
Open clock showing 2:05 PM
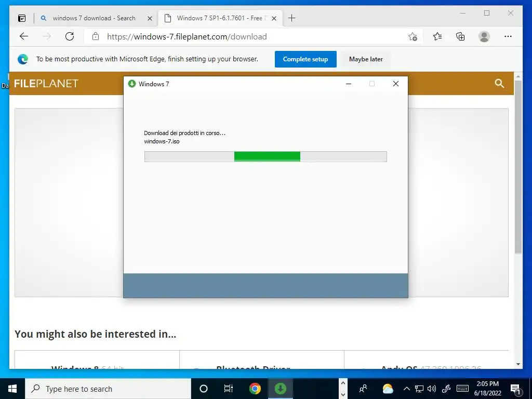487,389
